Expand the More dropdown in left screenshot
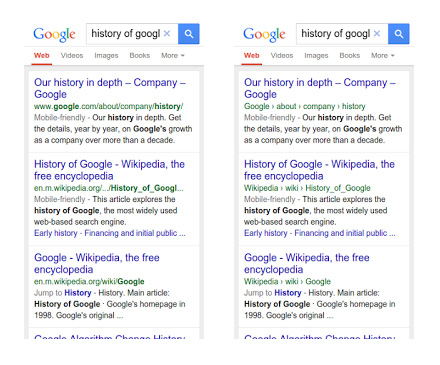 click(173, 56)
